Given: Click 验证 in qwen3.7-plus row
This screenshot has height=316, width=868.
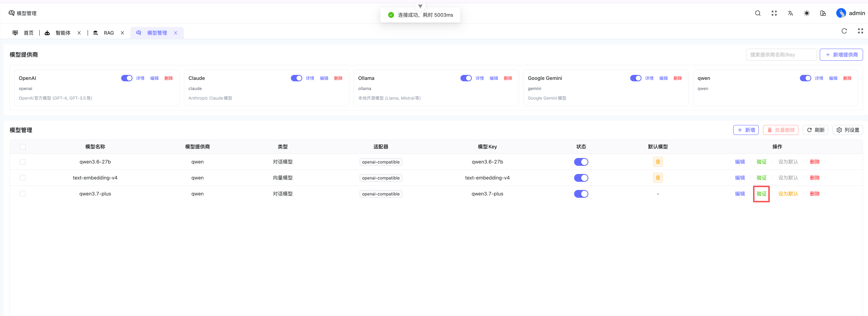Looking at the screenshot, I should [762, 194].
